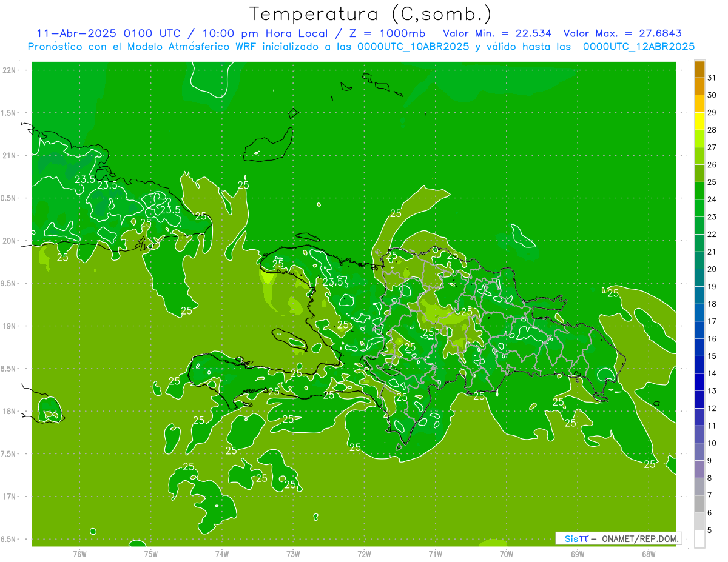Image resolution: width=728 pixels, height=562 pixels.
Task: Click the "Valor Min. = 22.534" text
Action: pyautogui.click(x=497, y=33)
